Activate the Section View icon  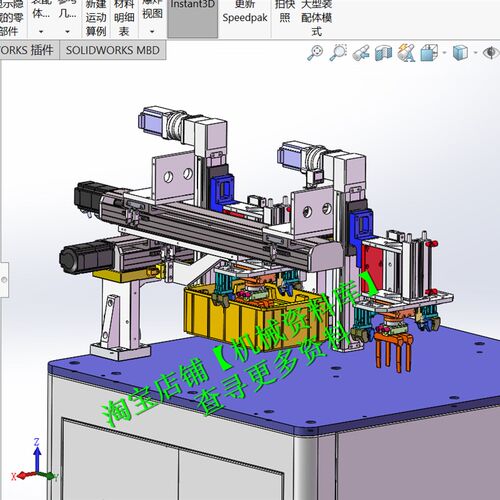[x=383, y=53]
